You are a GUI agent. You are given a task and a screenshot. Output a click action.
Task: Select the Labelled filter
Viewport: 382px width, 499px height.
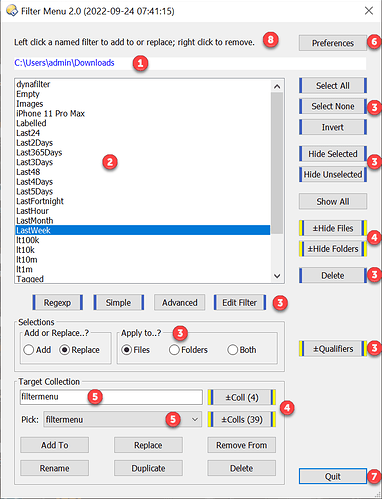tap(143, 123)
